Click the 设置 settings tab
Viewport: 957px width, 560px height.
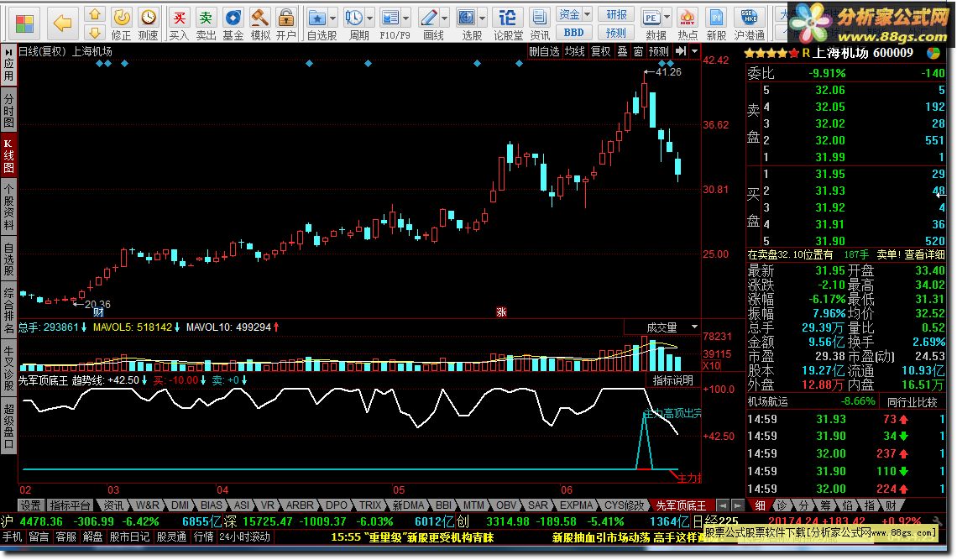tap(30, 505)
